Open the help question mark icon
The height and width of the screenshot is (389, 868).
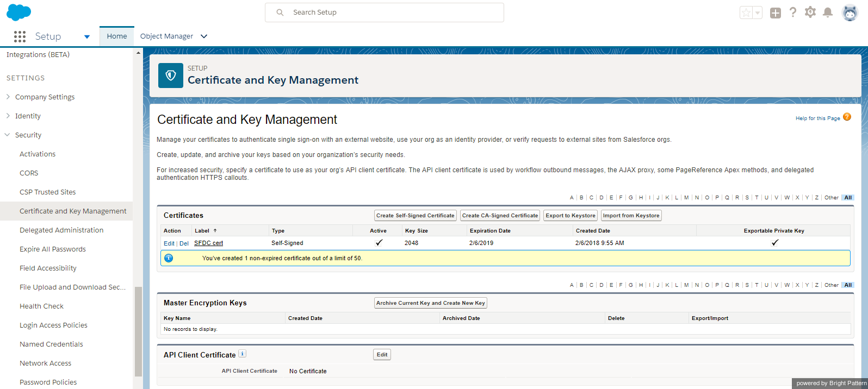pyautogui.click(x=793, y=12)
